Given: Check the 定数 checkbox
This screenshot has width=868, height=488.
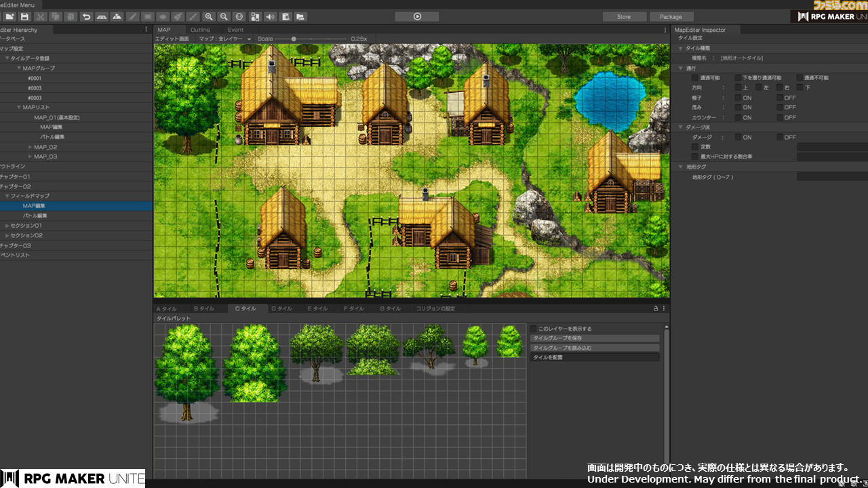Looking at the screenshot, I should 695,146.
